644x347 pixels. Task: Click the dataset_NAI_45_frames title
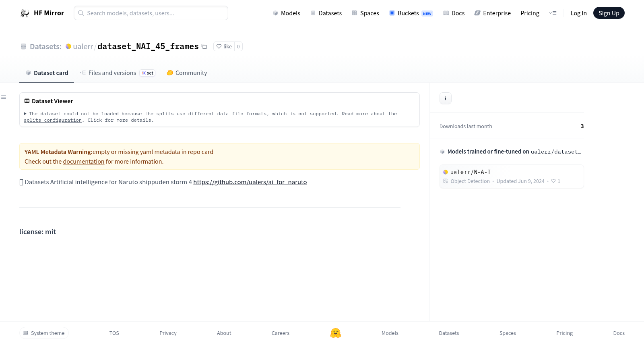[x=148, y=47]
